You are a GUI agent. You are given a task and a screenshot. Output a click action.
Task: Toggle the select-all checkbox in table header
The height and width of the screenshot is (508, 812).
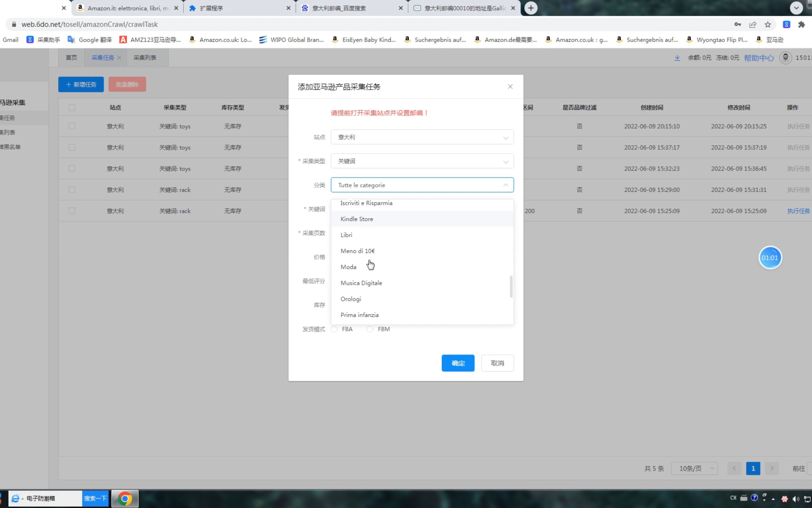(x=72, y=107)
